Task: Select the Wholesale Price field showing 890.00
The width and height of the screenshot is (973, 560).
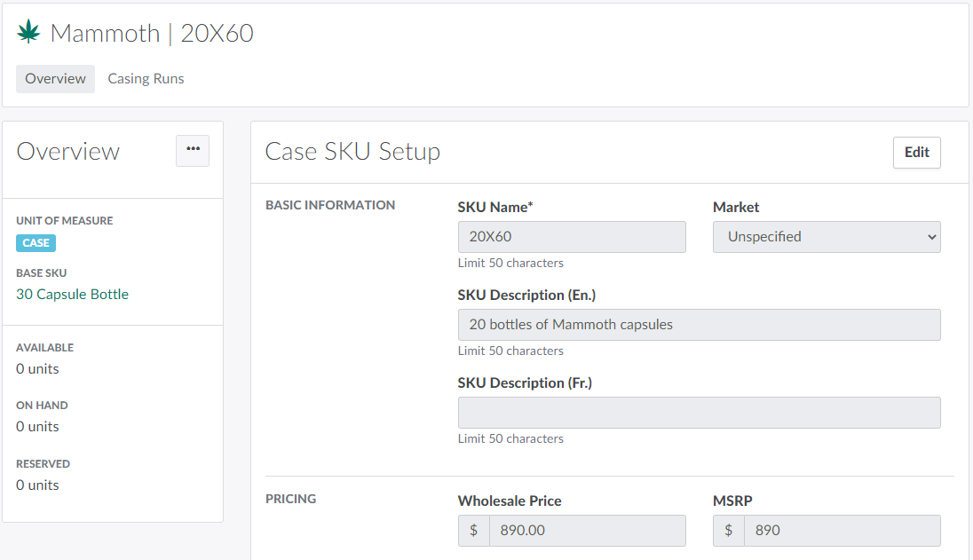Action: 586,531
